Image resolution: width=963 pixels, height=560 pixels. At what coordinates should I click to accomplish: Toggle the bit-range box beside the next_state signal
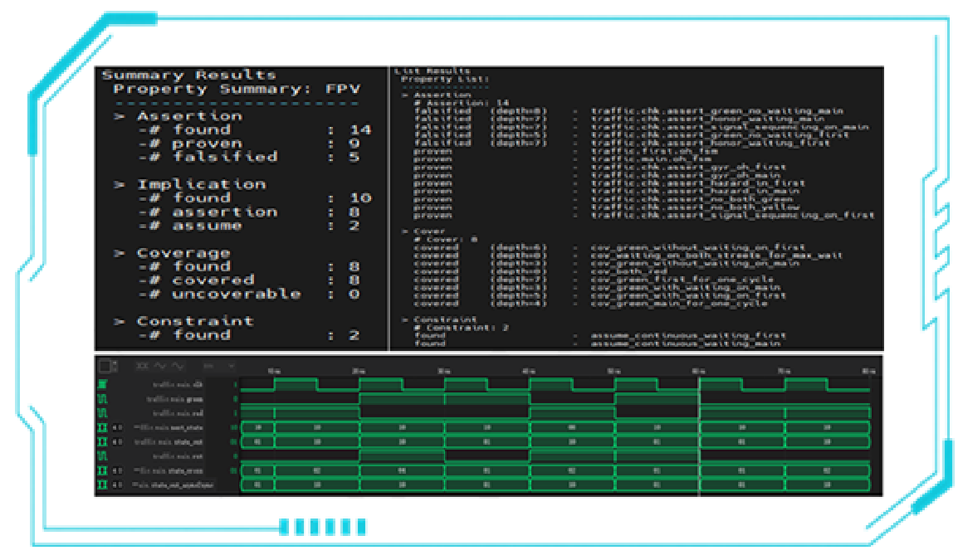point(117,427)
